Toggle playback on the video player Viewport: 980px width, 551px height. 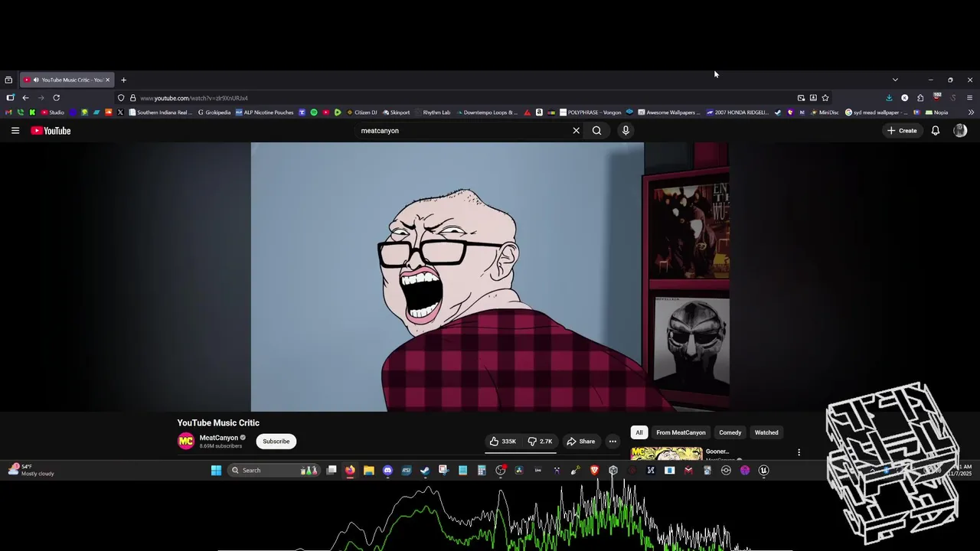pyautogui.click(x=490, y=277)
